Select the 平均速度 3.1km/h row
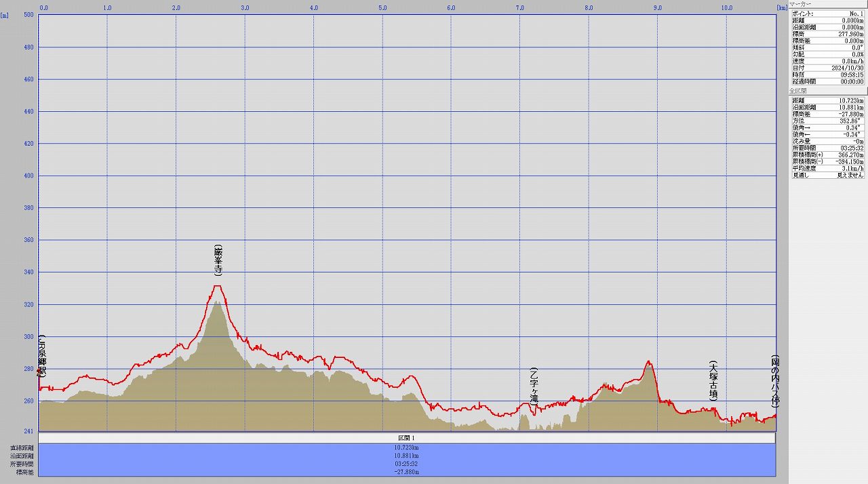The image size is (868, 484). coord(827,168)
